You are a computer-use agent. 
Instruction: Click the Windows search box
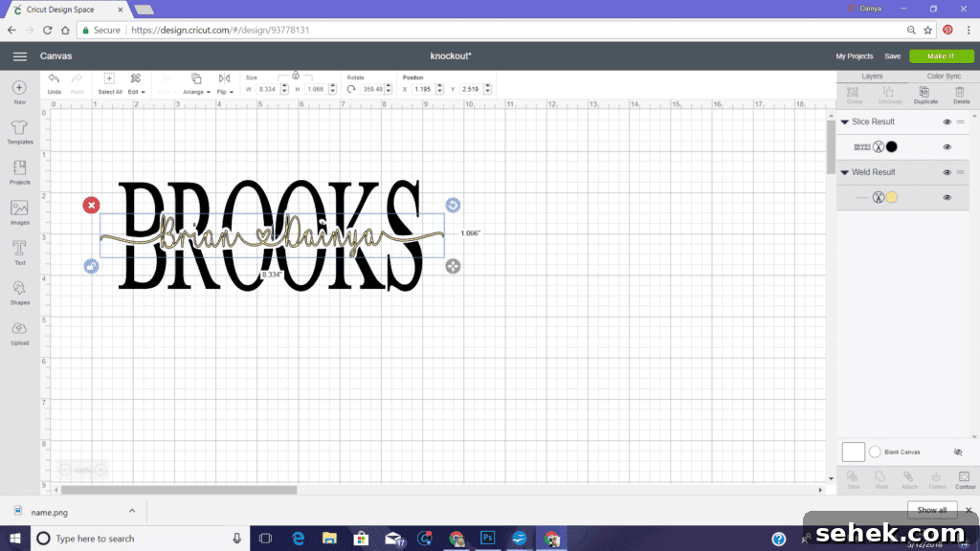(x=140, y=538)
